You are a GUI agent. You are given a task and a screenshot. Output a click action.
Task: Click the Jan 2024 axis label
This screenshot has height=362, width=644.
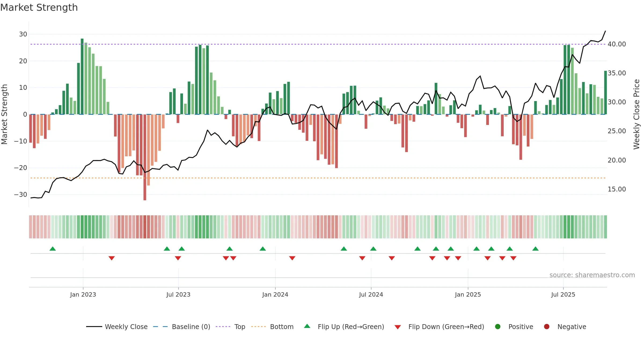tap(275, 294)
